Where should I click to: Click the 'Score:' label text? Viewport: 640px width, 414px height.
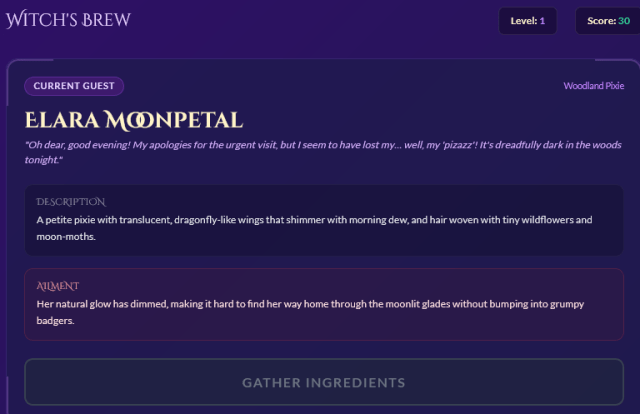599,20
